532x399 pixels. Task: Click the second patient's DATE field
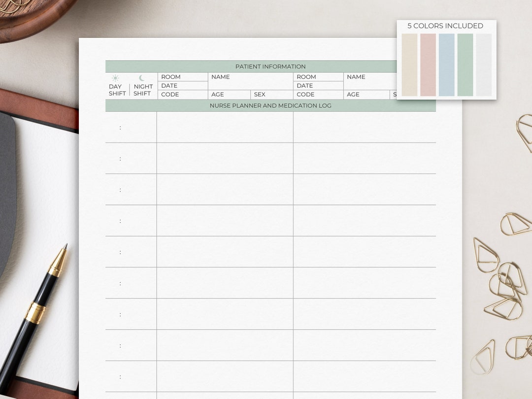coord(318,86)
